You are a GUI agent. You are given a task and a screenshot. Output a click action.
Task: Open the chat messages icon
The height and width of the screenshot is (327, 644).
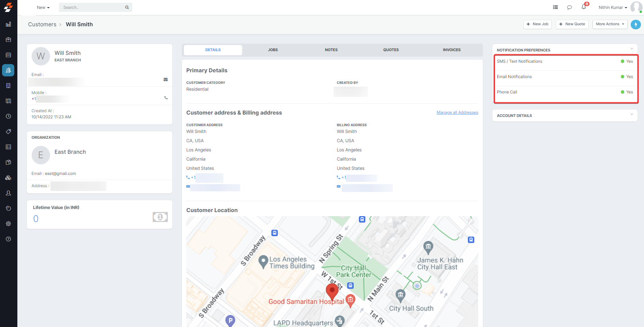(x=569, y=8)
